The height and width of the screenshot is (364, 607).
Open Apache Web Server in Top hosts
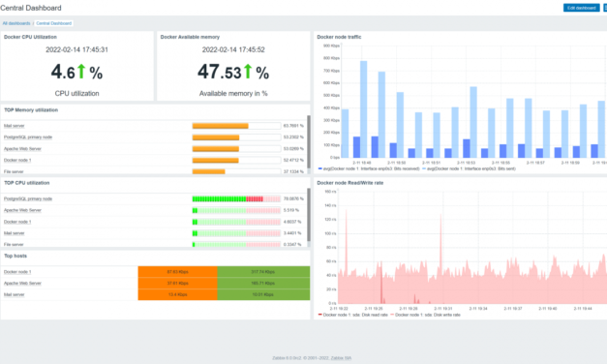click(22, 283)
